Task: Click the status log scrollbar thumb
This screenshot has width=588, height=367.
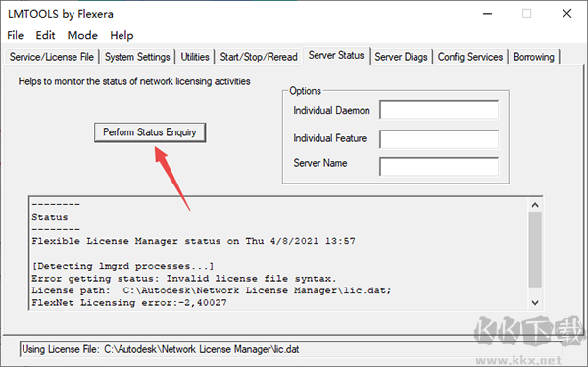Action: click(535, 250)
